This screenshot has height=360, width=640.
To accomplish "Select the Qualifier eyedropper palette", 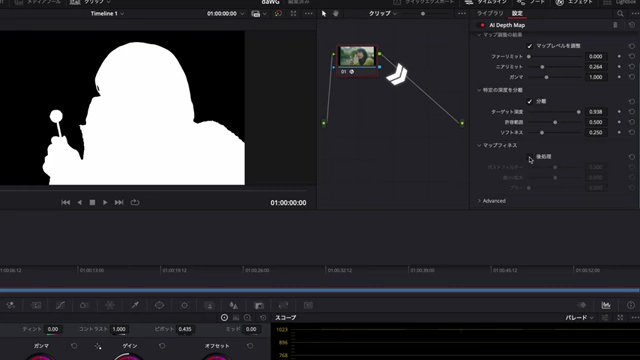I will (x=135, y=305).
